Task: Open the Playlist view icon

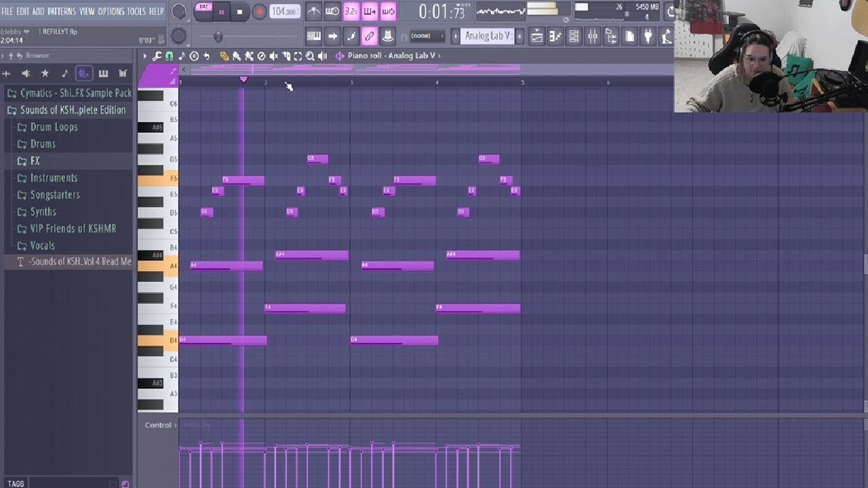Action: (536, 36)
